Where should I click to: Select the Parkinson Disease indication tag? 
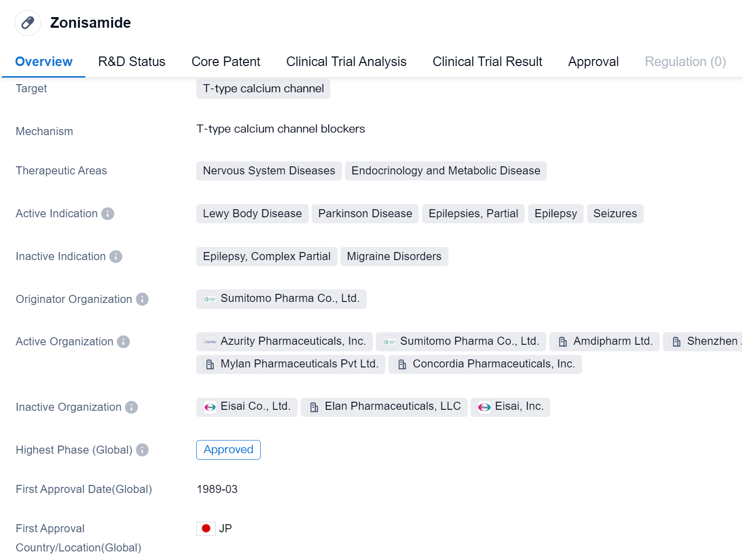point(365,214)
